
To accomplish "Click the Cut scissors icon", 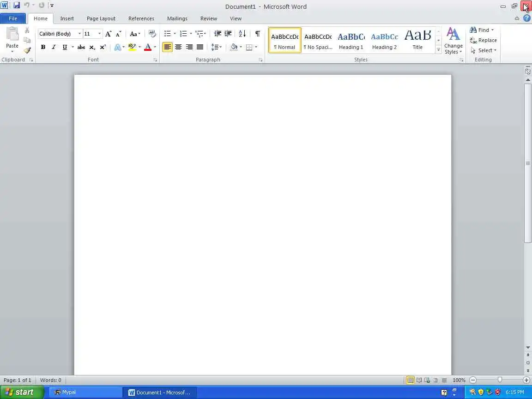I will pyautogui.click(x=27, y=30).
